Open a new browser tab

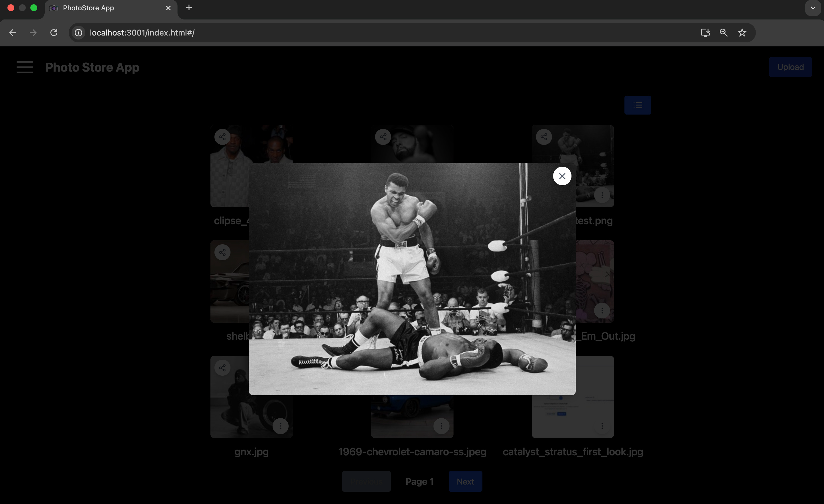point(189,8)
